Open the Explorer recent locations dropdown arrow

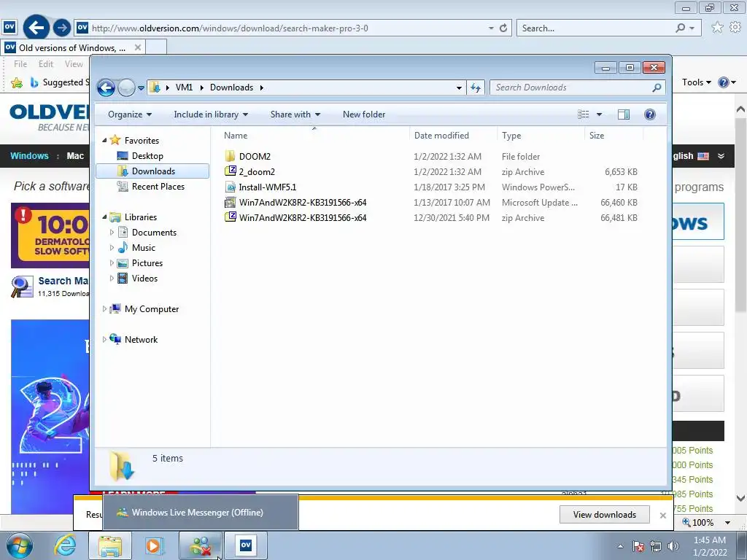click(141, 88)
